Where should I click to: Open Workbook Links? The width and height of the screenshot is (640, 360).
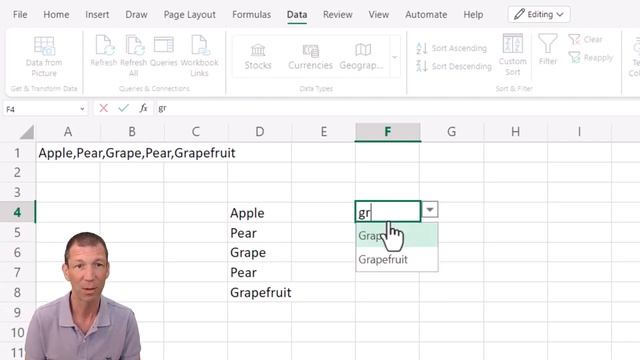[200, 56]
